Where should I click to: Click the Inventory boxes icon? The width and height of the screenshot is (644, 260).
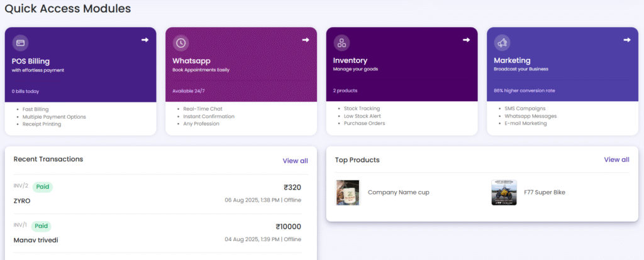point(341,43)
